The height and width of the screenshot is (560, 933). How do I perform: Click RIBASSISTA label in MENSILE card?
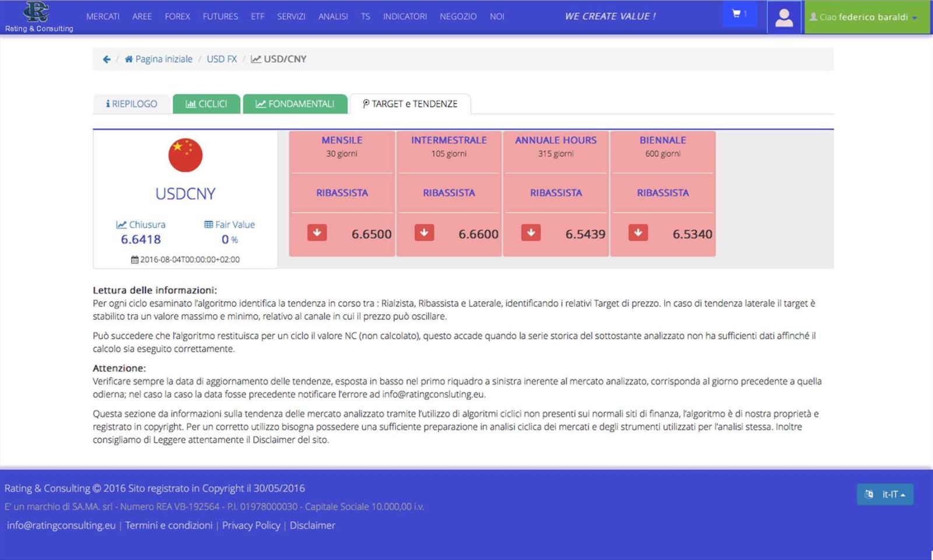(342, 192)
